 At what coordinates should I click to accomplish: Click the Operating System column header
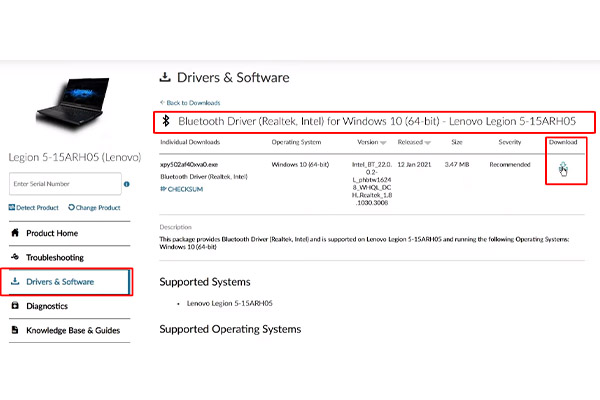click(296, 142)
